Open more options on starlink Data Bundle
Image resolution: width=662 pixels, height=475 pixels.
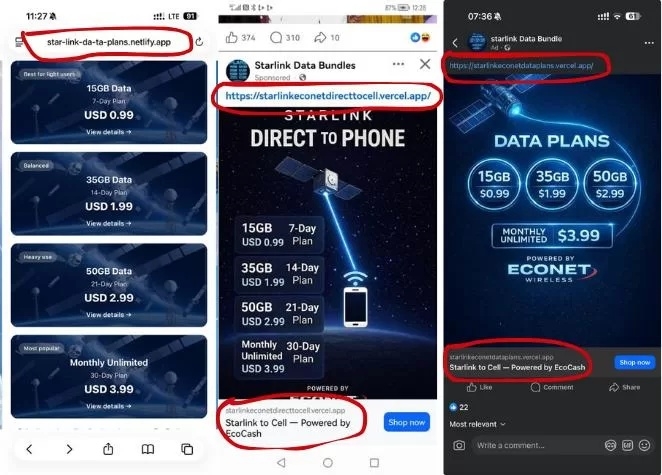(649, 43)
